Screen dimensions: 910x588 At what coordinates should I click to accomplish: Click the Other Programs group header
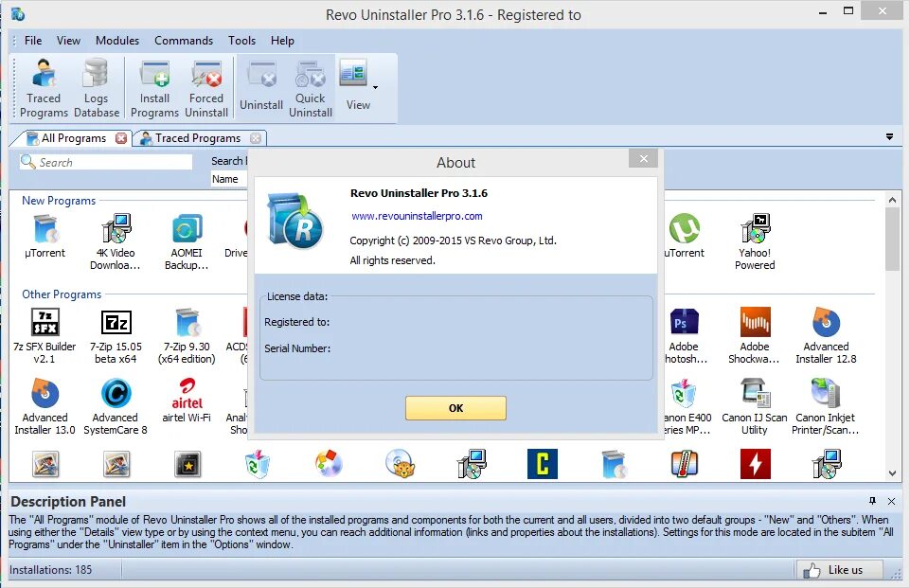tap(62, 294)
